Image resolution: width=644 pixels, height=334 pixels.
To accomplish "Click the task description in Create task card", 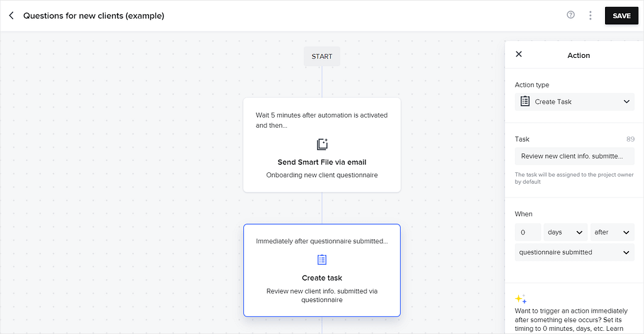I will coord(322,296).
